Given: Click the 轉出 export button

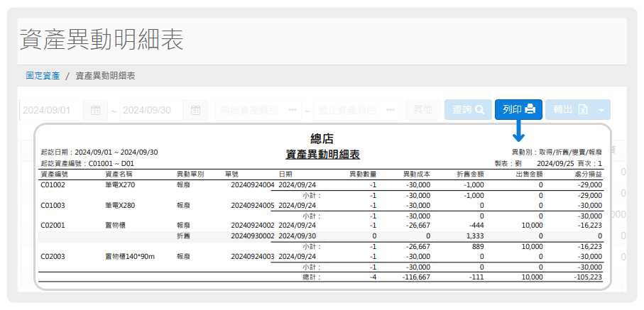Looking at the screenshot, I should (x=569, y=110).
